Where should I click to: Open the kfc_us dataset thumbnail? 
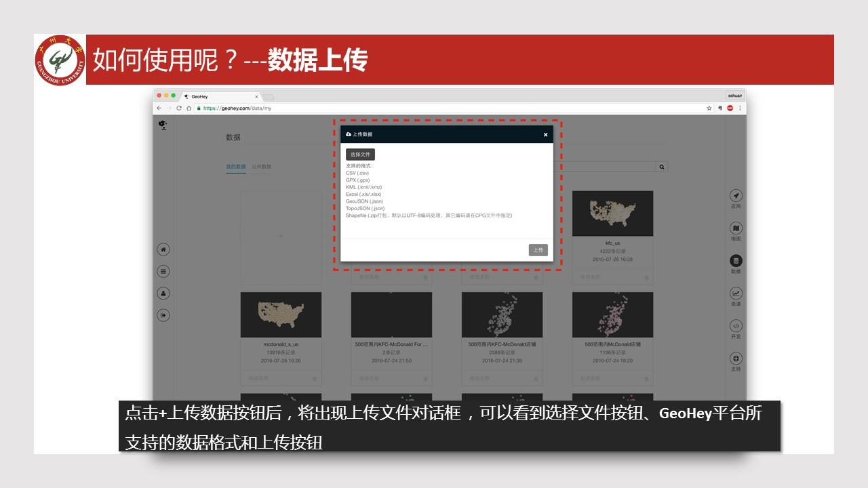612,213
